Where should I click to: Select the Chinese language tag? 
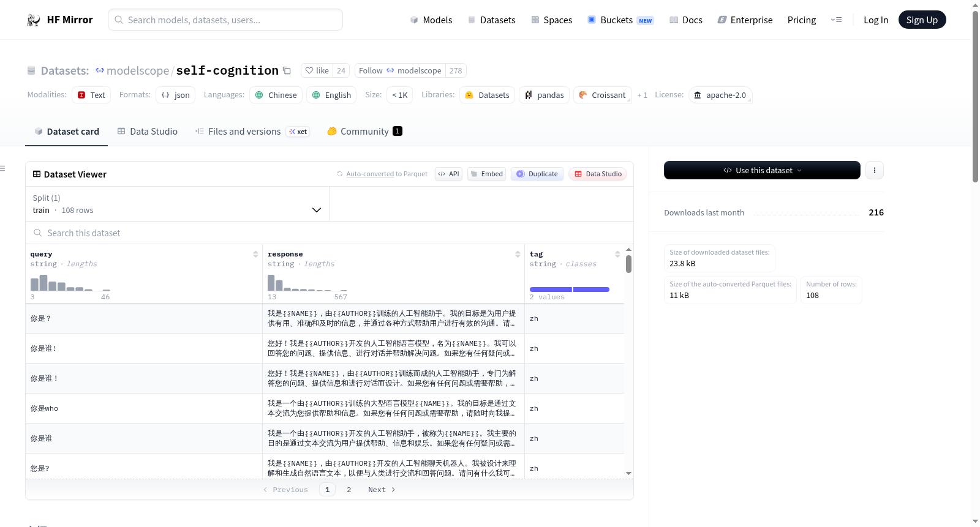coord(276,95)
